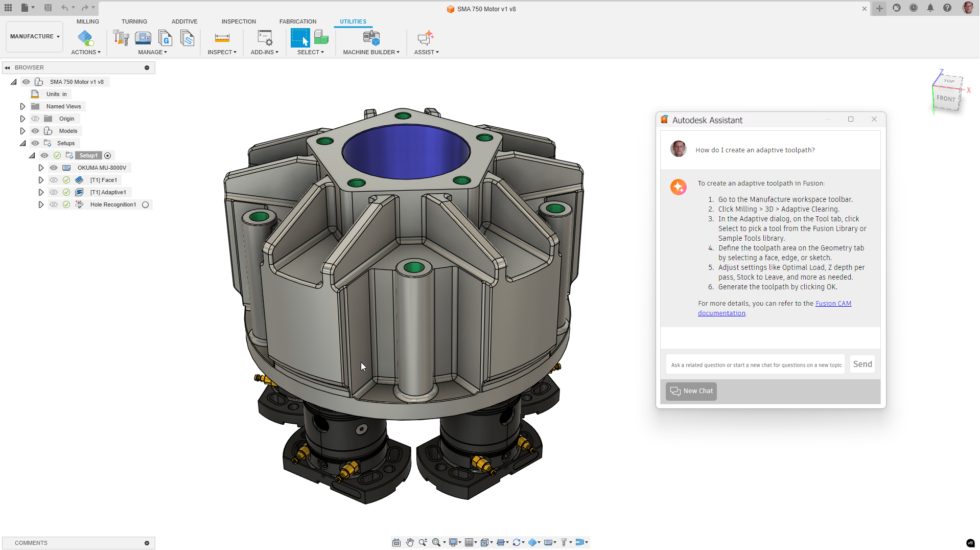Switch to the MILLING tab
The image size is (980, 550).
pos(87,21)
